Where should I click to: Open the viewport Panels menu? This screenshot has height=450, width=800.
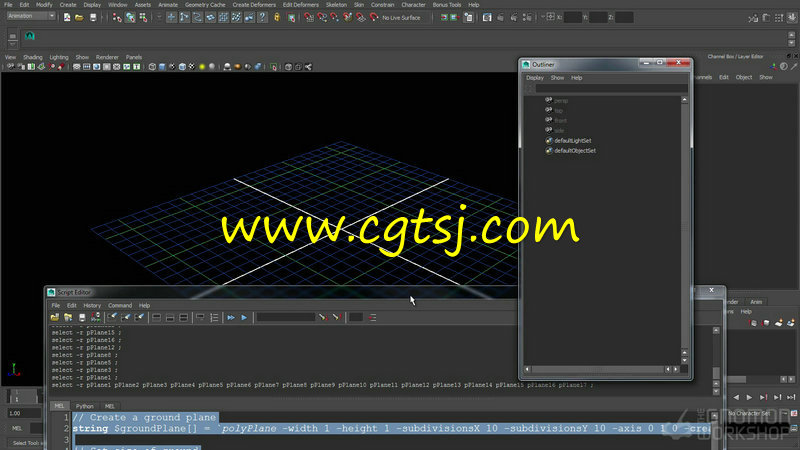134,57
